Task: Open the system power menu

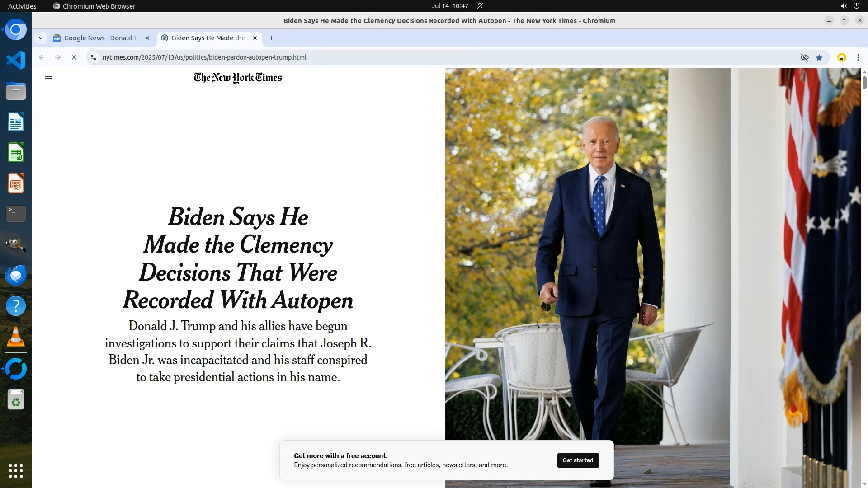Action: coord(856,6)
